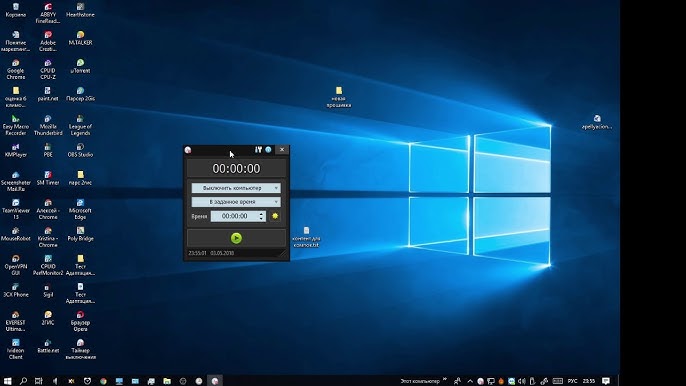Viewport: 686px width, 386px height.
Task: Click the taskbar clock showing 23:55
Action: pyautogui.click(x=589, y=381)
